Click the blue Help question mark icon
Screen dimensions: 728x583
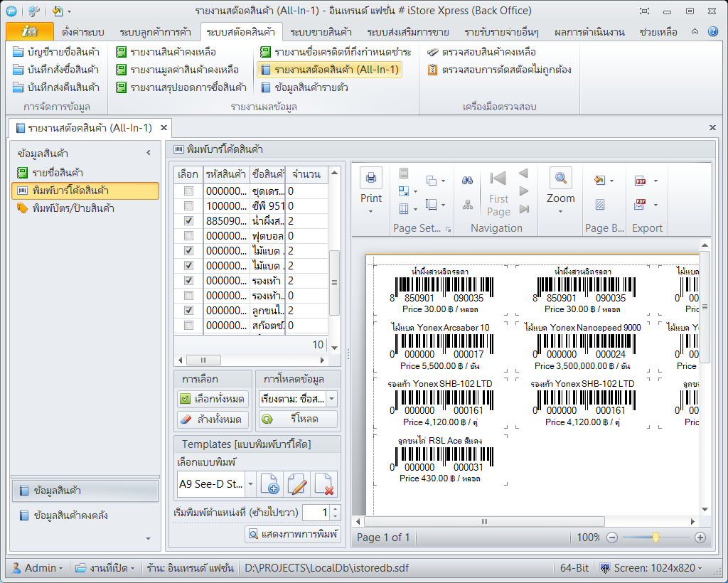[x=713, y=31]
